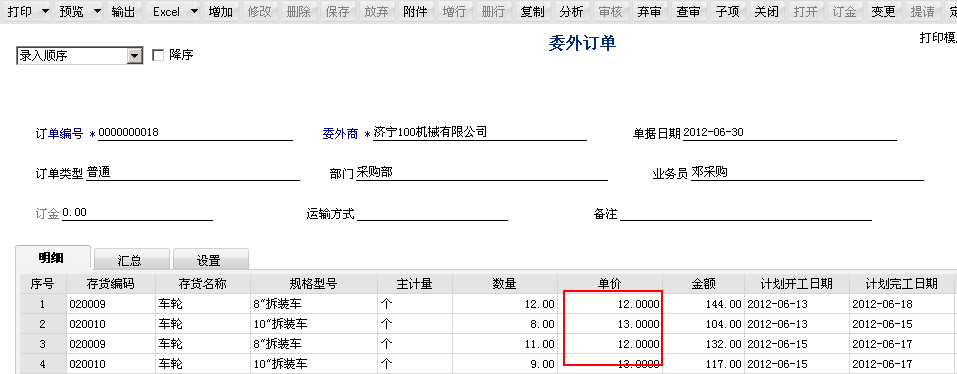Viewport: 957px width, 374px height.
Task: Click 规格型号 10"拆装车 in row 4
Action: 314,364
